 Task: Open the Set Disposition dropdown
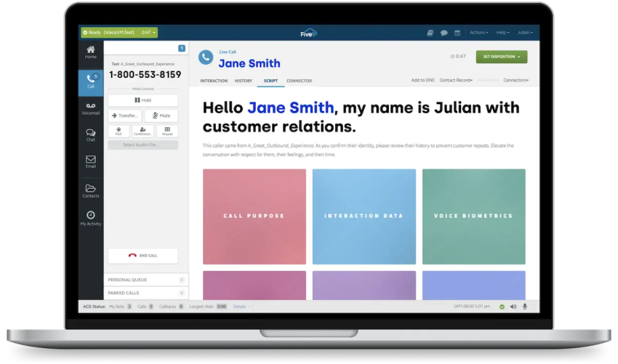[x=501, y=57]
